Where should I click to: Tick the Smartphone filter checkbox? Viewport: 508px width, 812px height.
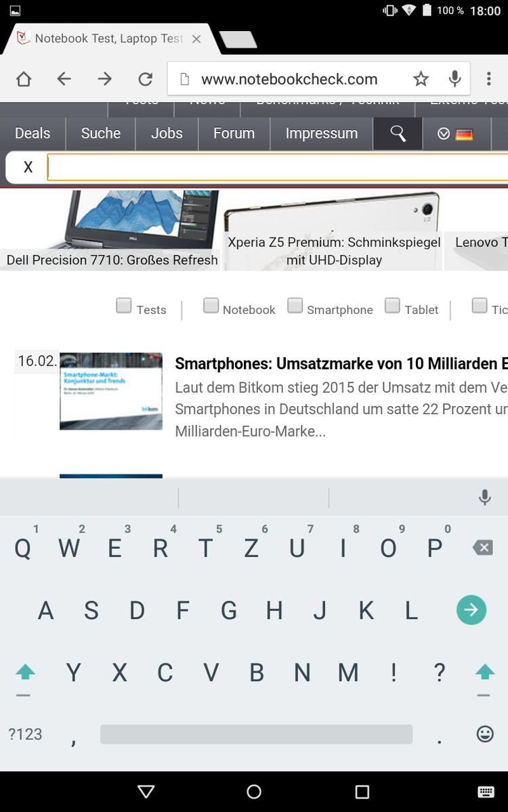coord(295,305)
